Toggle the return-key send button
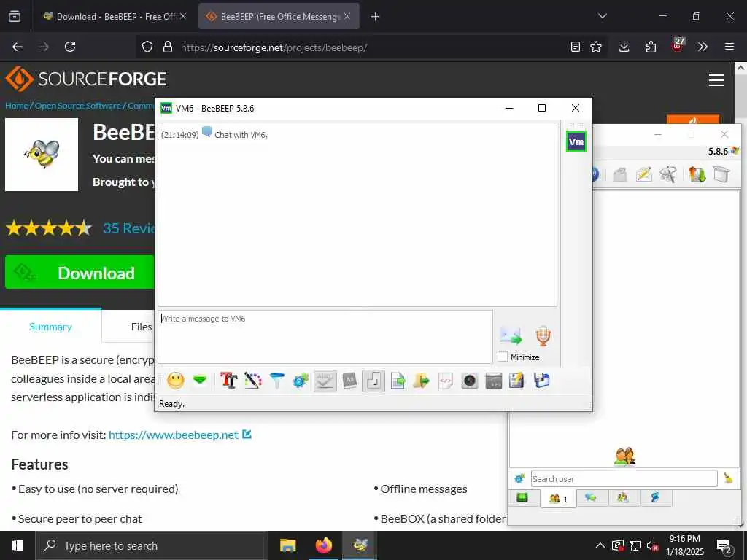This screenshot has height=560, width=747. [373, 381]
